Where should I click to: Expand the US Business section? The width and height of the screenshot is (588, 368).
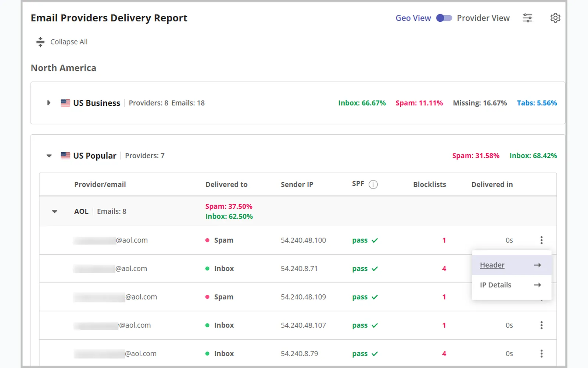tap(49, 103)
